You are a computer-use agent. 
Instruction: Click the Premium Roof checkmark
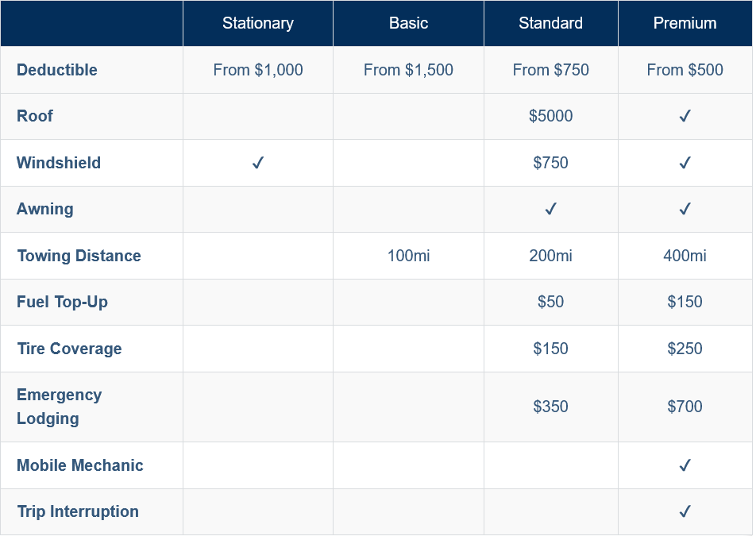click(x=685, y=116)
